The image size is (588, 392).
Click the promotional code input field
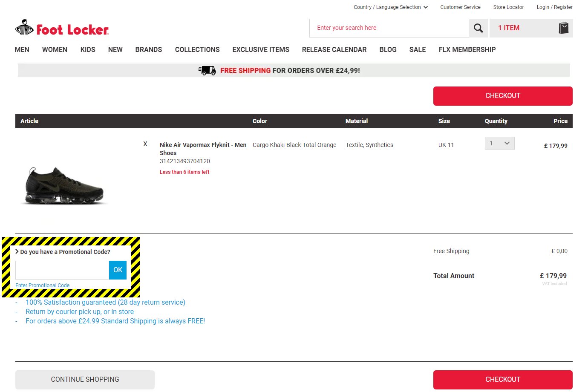[x=62, y=270]
